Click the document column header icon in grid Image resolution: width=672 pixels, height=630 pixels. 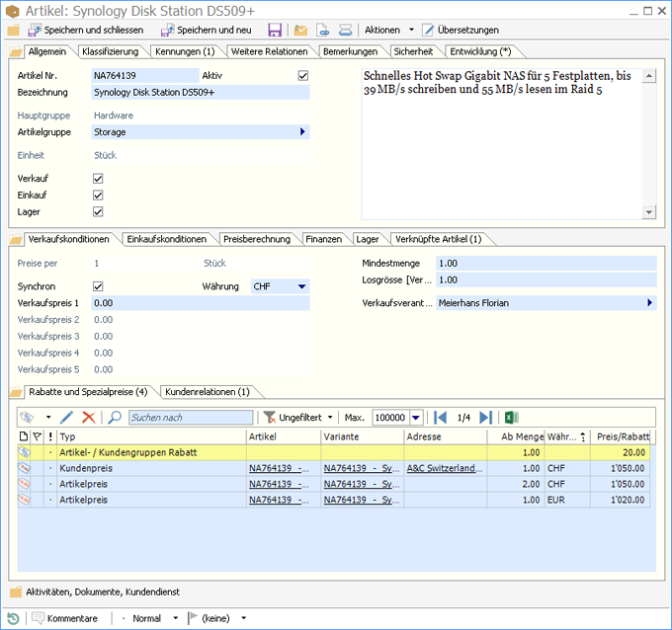pyautogui.click(x=24, y=436)
